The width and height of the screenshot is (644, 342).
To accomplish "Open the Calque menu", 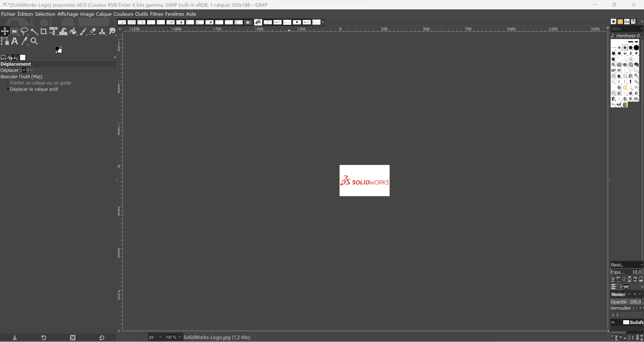I will click(x=104, y=14).
